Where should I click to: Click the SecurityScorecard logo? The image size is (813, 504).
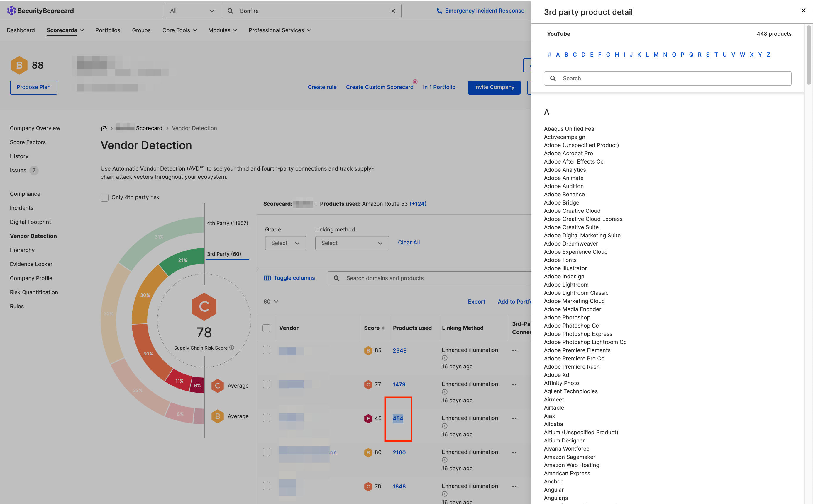[40, 11]
